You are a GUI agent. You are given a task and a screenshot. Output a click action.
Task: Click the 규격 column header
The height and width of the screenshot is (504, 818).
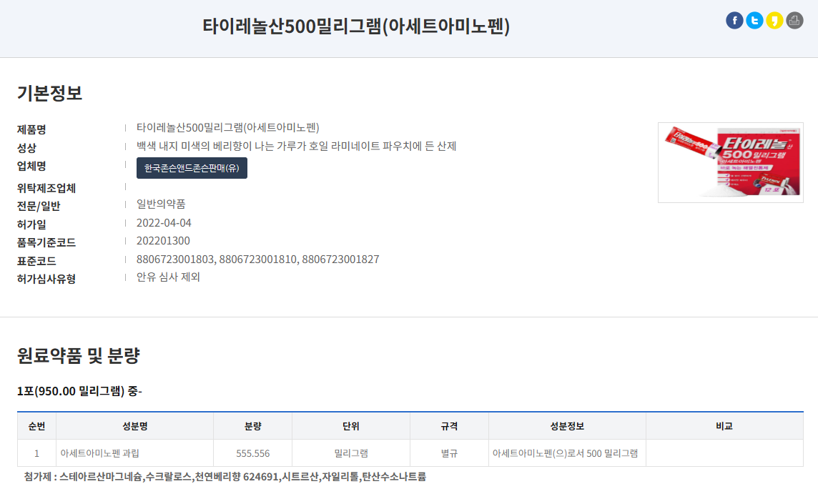click(x=449, y=426)
